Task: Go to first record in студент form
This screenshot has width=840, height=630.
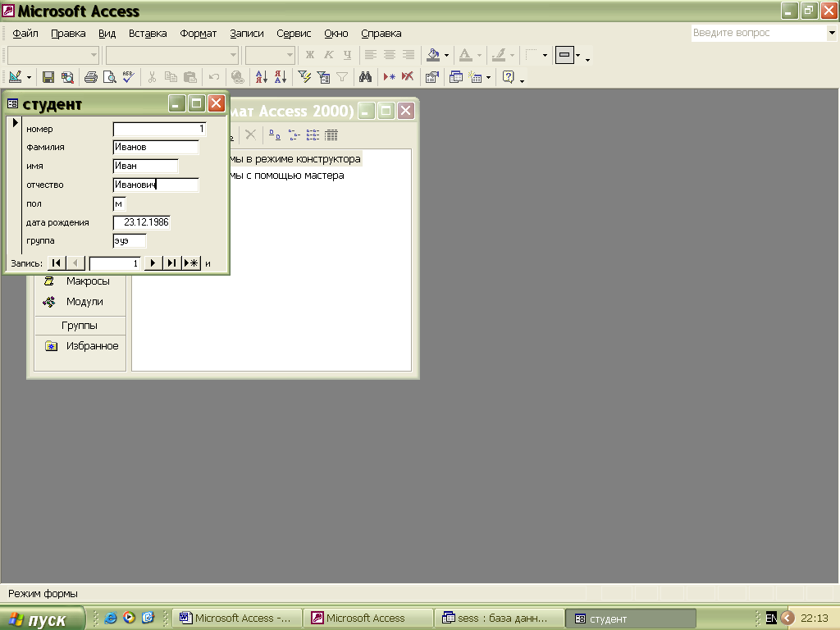Action: (x=57, y=263)
